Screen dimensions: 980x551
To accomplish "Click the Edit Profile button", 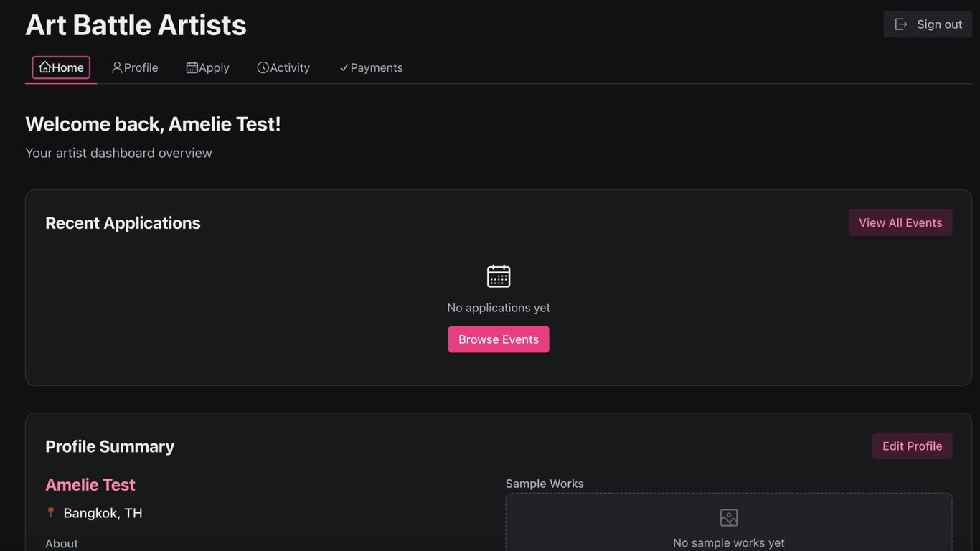I will (913, 446).
